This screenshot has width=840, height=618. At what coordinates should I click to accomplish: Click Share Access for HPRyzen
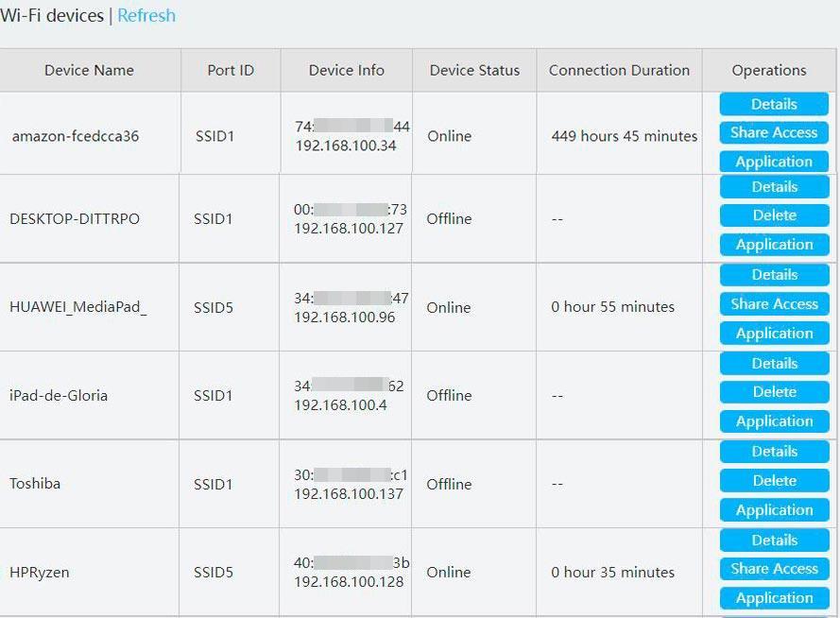pos(775,569)
